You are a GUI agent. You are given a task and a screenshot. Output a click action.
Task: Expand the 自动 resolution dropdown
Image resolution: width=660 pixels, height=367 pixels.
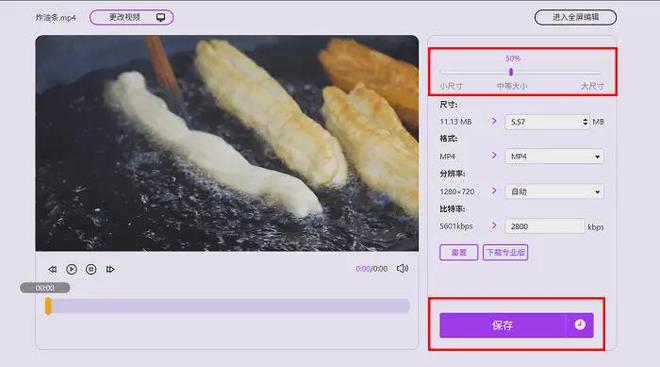[554, 191]
